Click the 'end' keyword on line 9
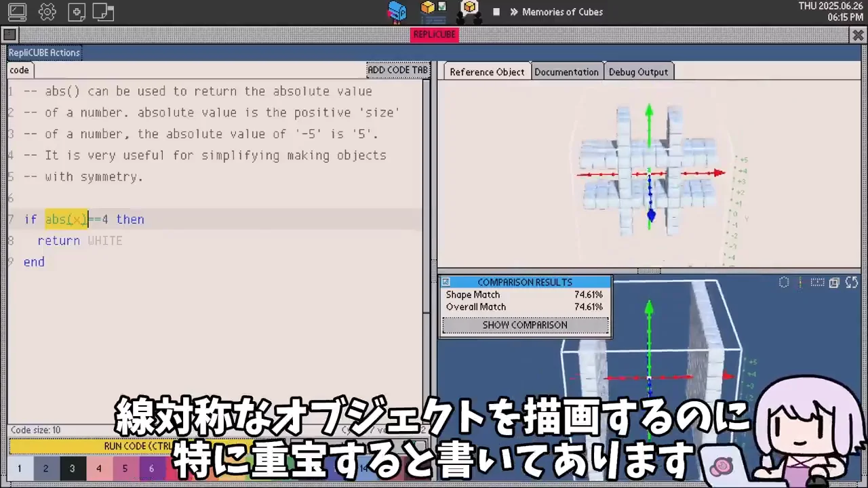 (x=34, y=262)
